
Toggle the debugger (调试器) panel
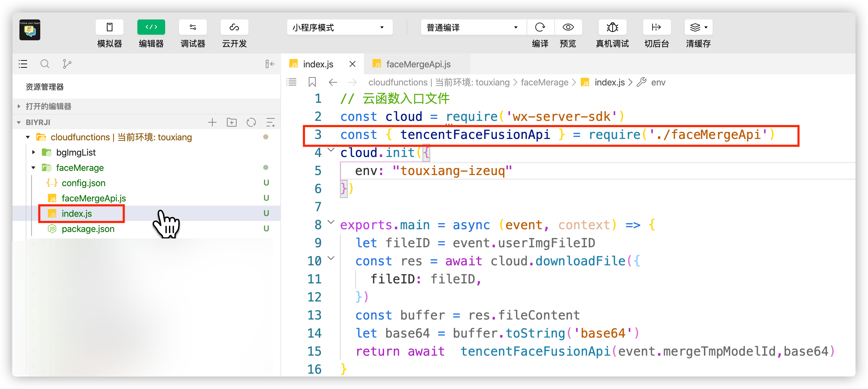coord(193,27)
